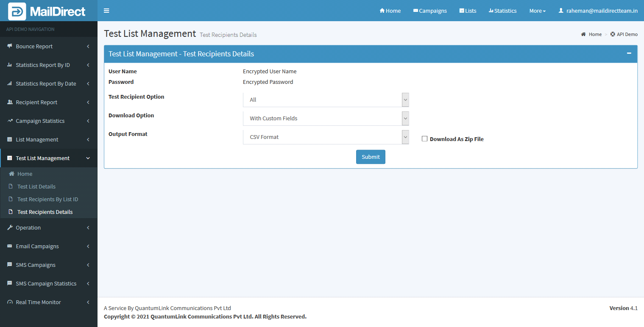Click the Email Campaigns envelope icon
The height and width of the screenshot is (327, 644).
point(10,246)
